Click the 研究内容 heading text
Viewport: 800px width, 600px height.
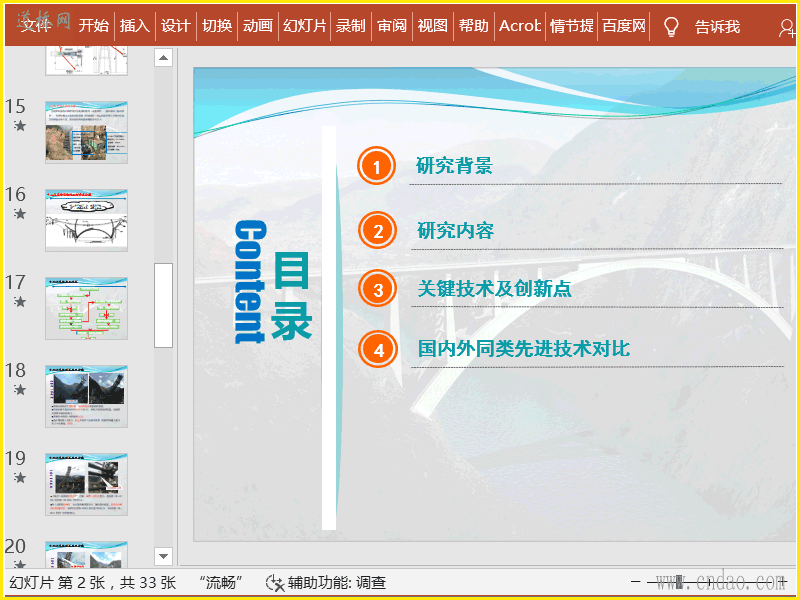coord(456,231)
